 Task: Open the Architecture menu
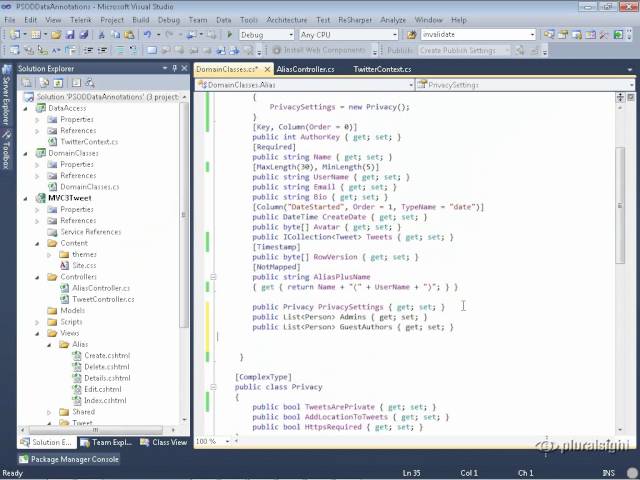tap(287, 20)
